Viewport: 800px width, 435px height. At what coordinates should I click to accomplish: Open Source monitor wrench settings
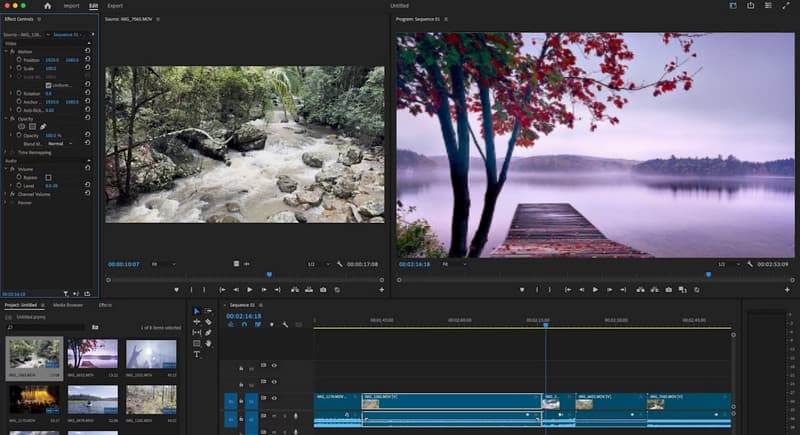(340, 264)
